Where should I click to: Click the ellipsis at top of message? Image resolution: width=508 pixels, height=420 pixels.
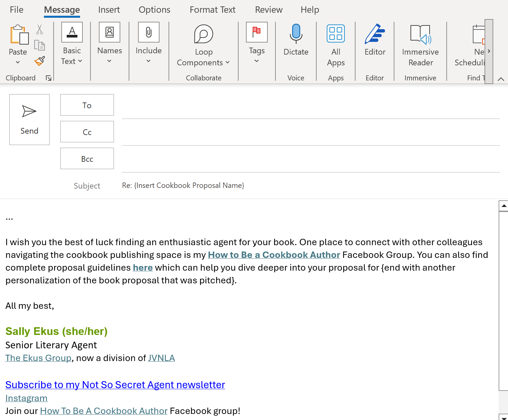click(x=9, y=218)
